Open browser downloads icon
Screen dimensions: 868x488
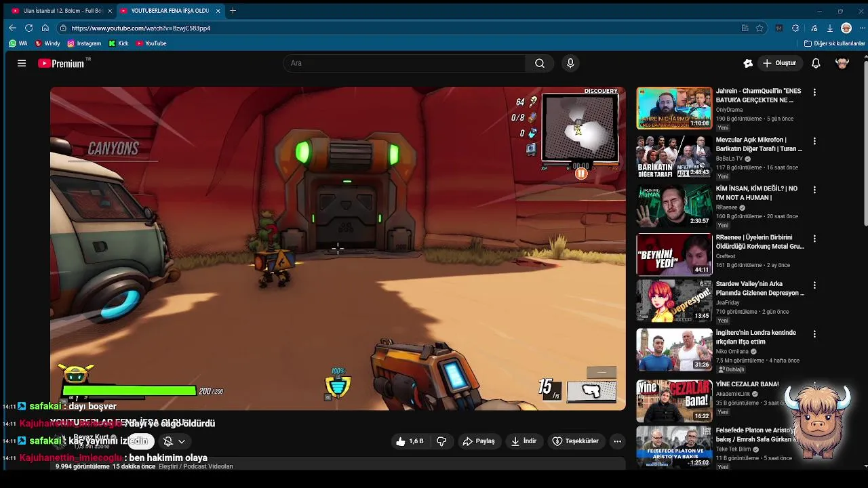[x=829, y=28]
